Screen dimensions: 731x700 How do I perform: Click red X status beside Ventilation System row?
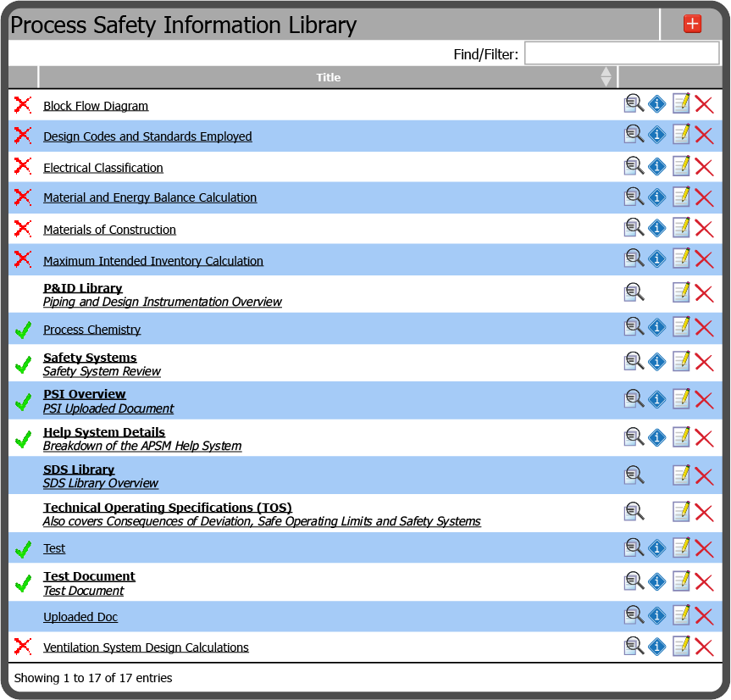[23, 647]
